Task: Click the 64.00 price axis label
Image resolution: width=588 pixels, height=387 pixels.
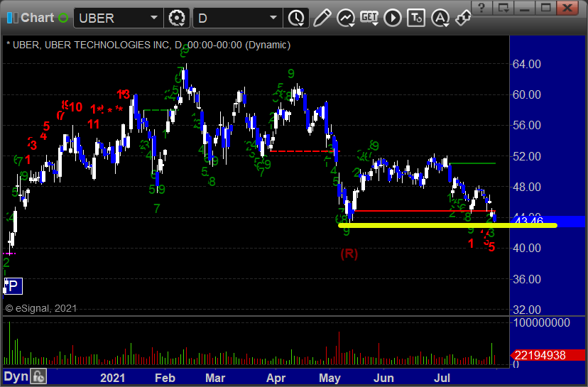Action: click(x=527, y=64)
